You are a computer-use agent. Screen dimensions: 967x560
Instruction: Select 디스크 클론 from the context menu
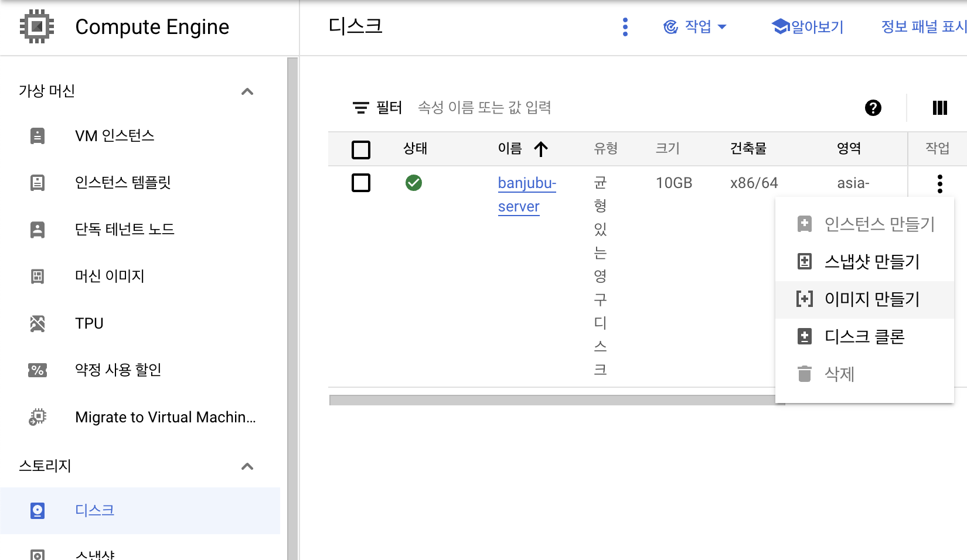pyautogui.click(x=865, y=336)
